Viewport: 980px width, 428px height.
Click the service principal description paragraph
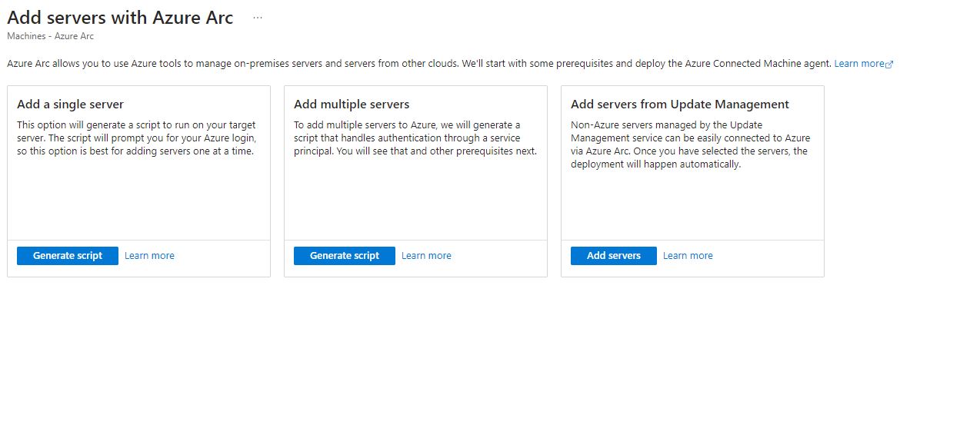[x=415, y=138]
